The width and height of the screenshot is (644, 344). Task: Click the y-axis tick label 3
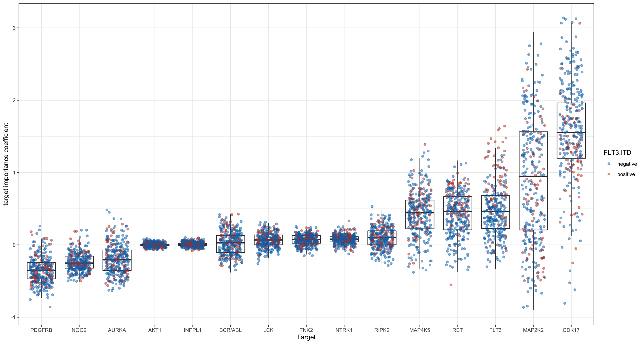(x=14, y=28)
